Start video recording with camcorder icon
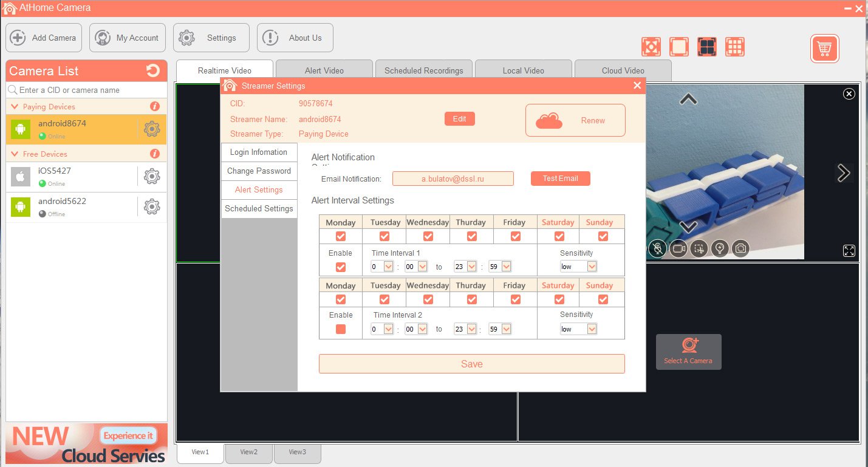Viewport: 868px width, 467px height. coord(678,248)
